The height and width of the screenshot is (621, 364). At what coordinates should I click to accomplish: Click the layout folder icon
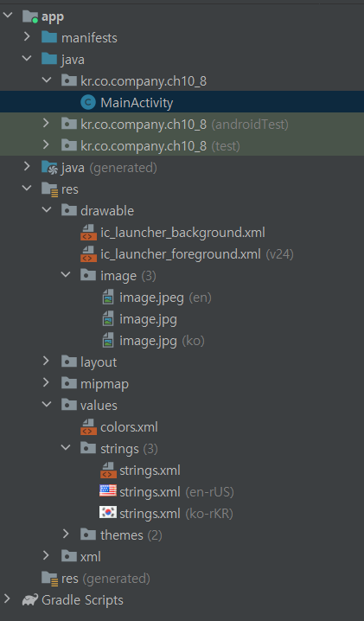coord(69,362)
